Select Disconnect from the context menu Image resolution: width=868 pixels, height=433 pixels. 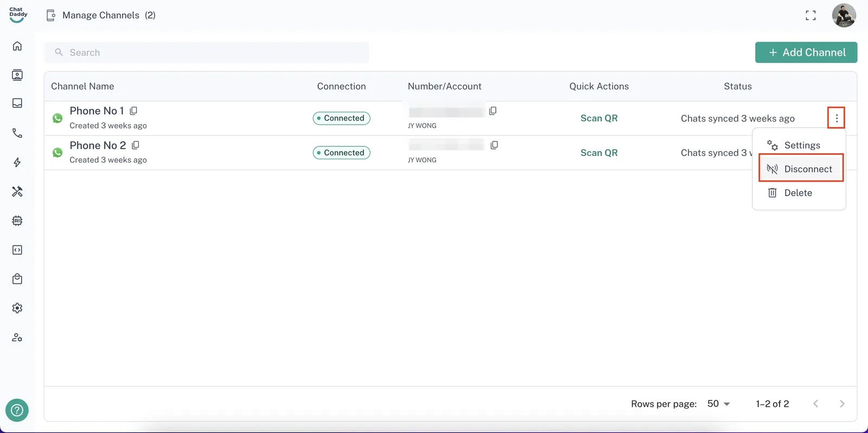point(801,169)
